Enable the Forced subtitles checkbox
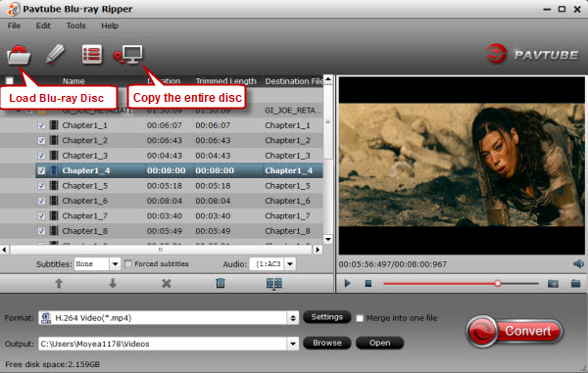 [x=128, y=264]
